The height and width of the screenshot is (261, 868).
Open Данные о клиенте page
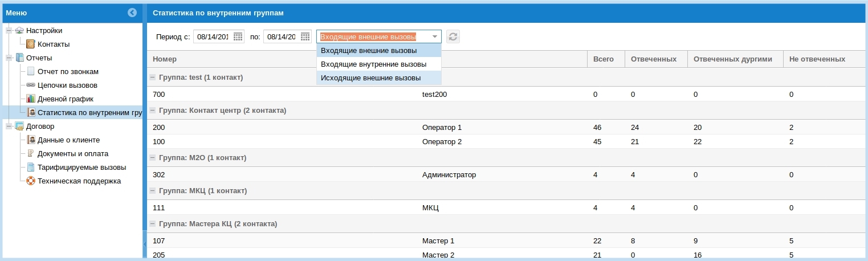68,140
